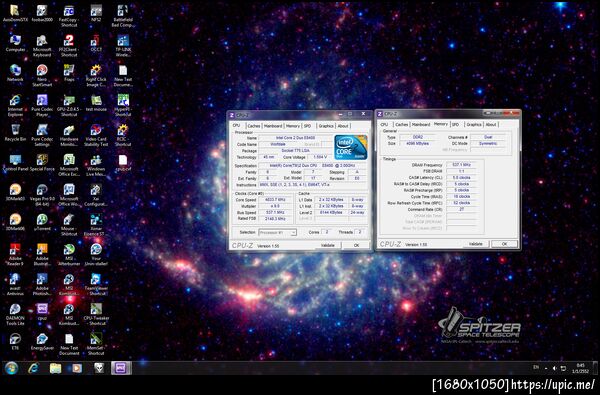
Task: Open the TeamViewer shortcut icon
Action: click(x=96, y=284)
